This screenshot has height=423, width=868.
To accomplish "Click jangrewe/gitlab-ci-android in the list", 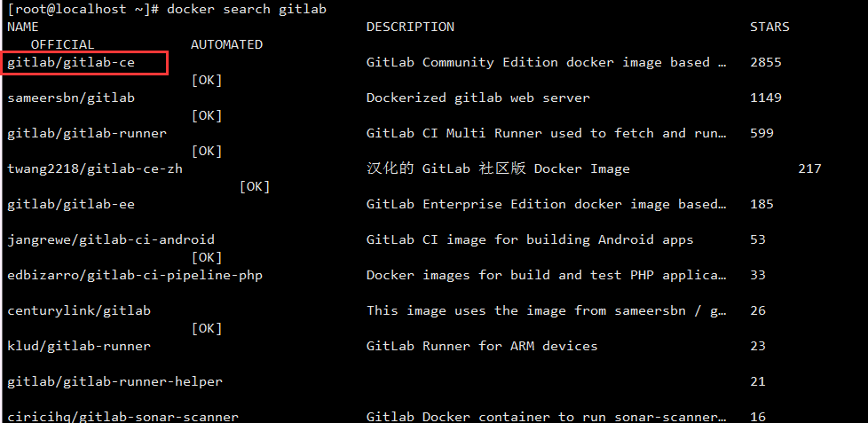I will tap(111, 240).
